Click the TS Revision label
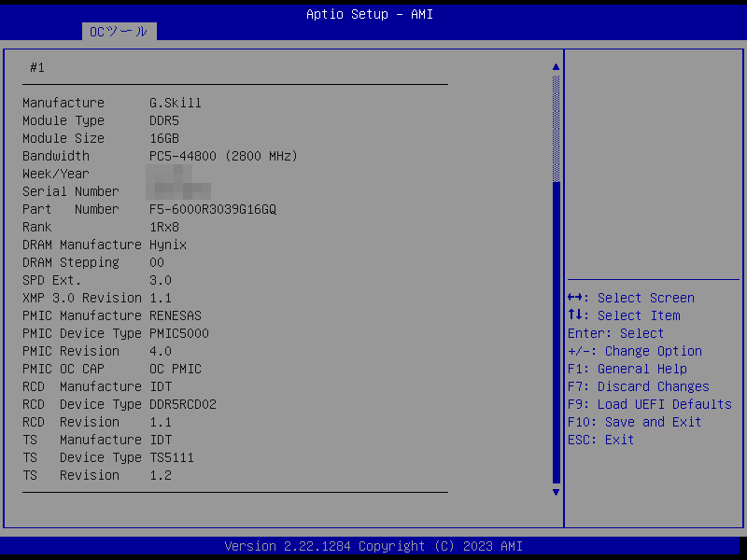The image size is (747, 560). [71, 475]
